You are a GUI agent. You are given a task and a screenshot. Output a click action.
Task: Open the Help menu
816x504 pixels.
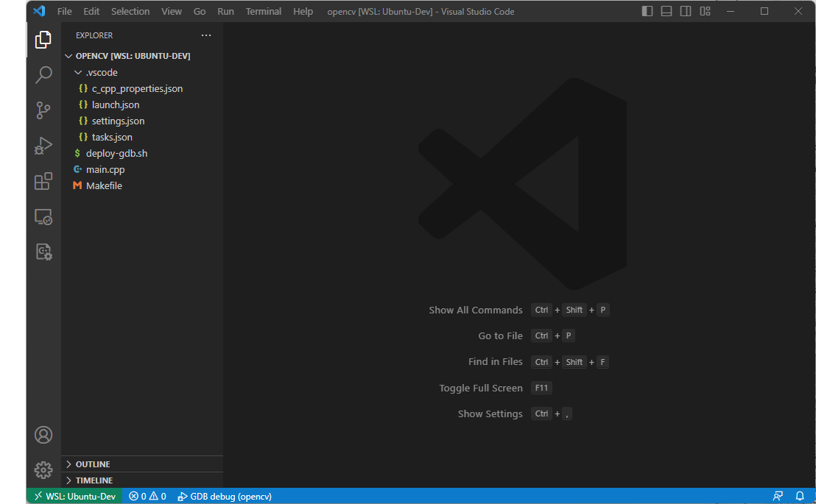(x=303, y=11)
